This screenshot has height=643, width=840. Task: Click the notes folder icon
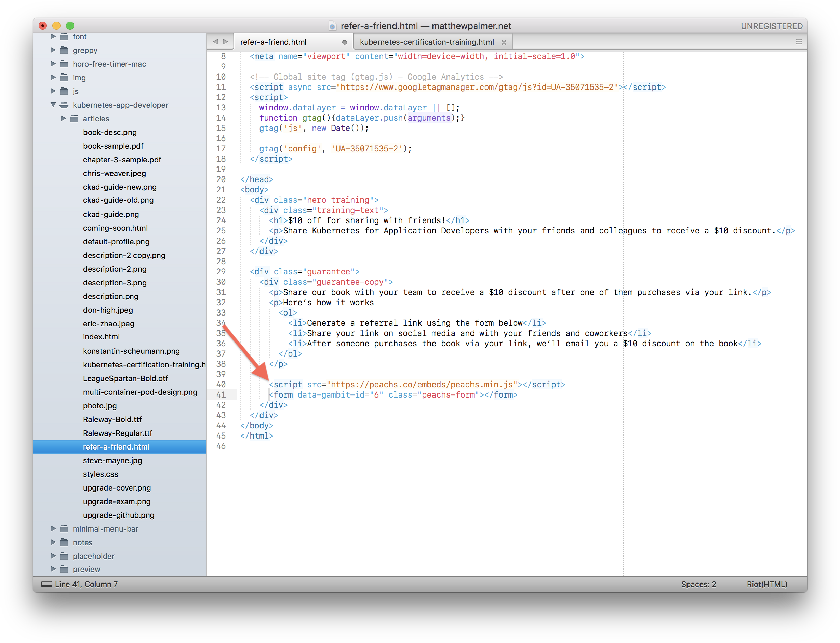click(x=64, y=542)
